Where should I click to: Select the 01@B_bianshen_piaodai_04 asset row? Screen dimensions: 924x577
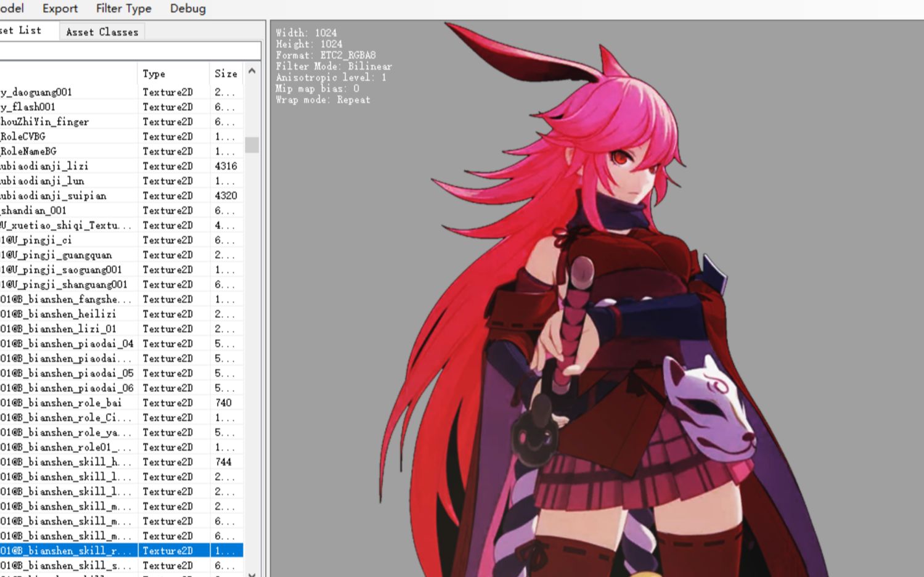[121, 343]
